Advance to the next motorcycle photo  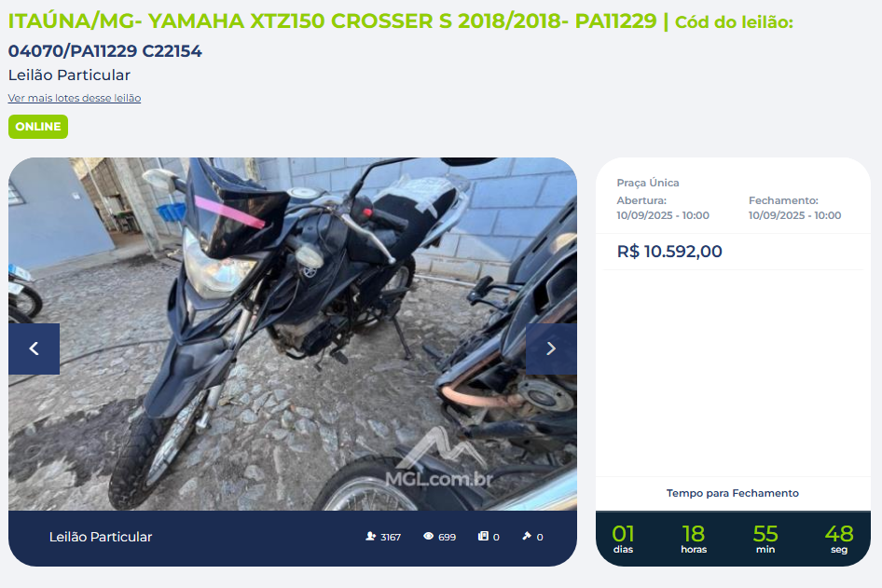pos(551,349)
